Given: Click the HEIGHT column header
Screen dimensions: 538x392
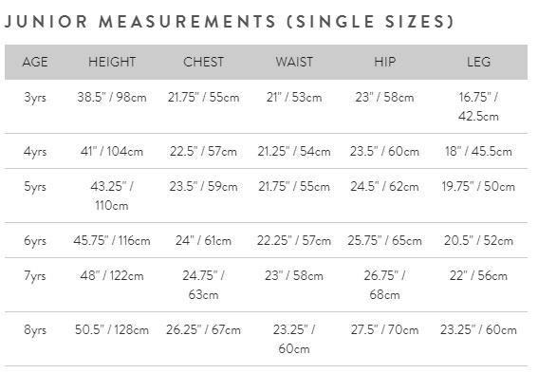Looking at the screenshot, I should click(112, 62).
